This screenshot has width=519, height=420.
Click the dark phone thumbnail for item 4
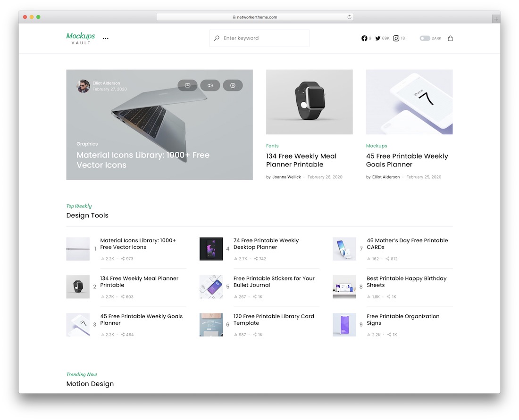(211, 249)
